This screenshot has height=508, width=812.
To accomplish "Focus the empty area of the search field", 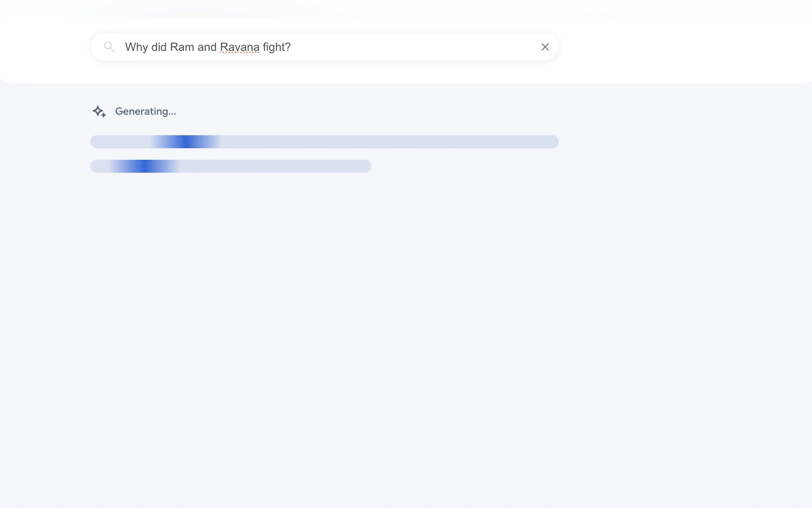I will (413, 47).
